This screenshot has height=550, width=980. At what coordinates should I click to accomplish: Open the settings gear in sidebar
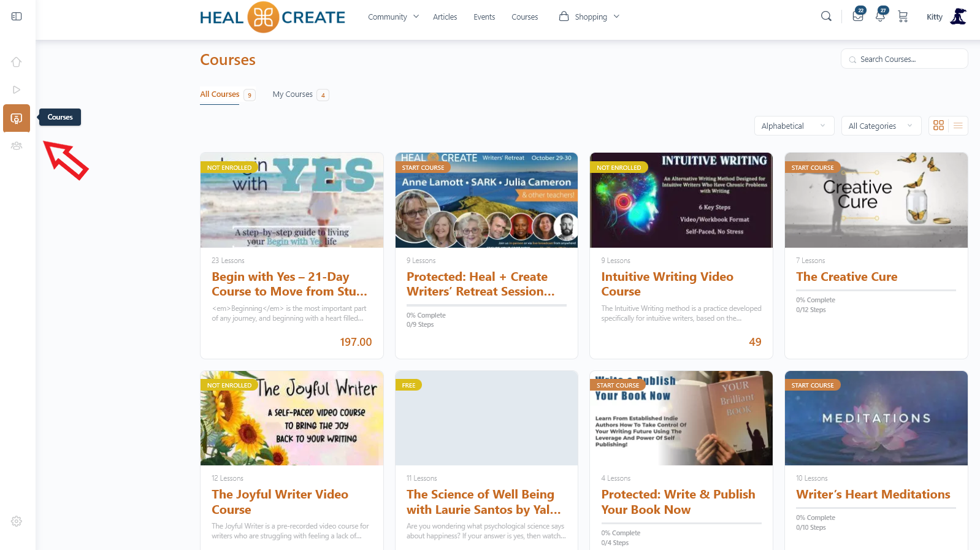pyautogui.click(x=17, y=521)
